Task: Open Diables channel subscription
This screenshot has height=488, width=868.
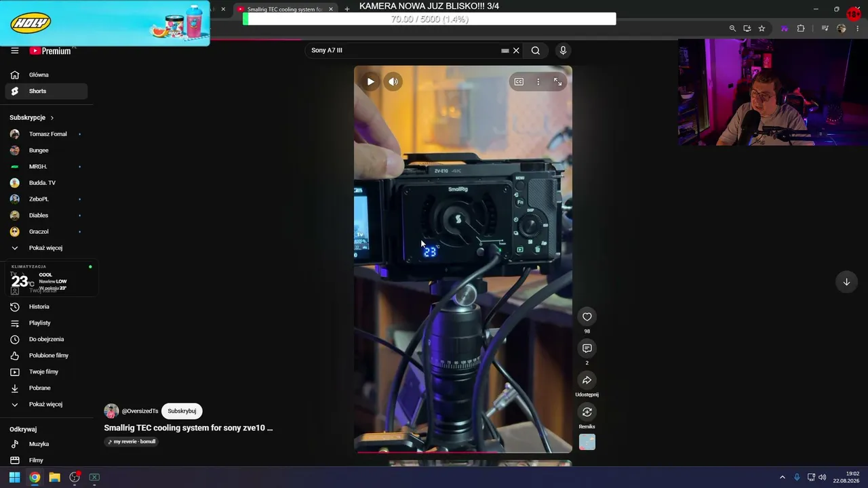Action: (47, 216)
